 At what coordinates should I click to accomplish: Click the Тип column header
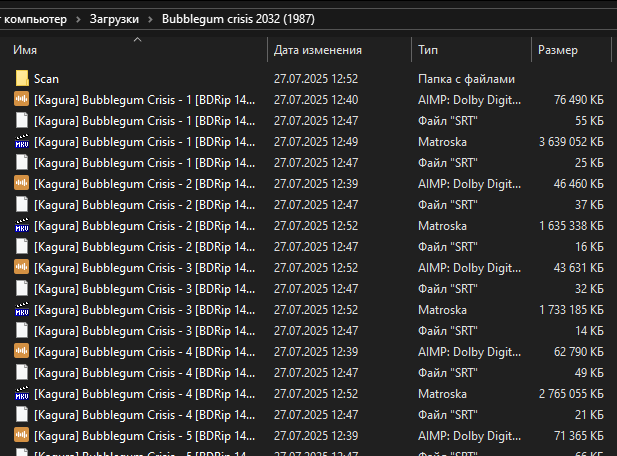point(428,50)
